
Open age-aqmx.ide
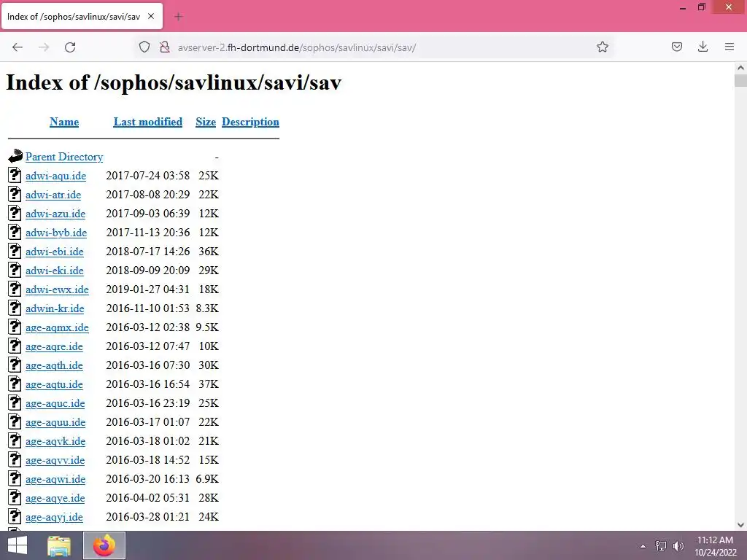[57, 327]
